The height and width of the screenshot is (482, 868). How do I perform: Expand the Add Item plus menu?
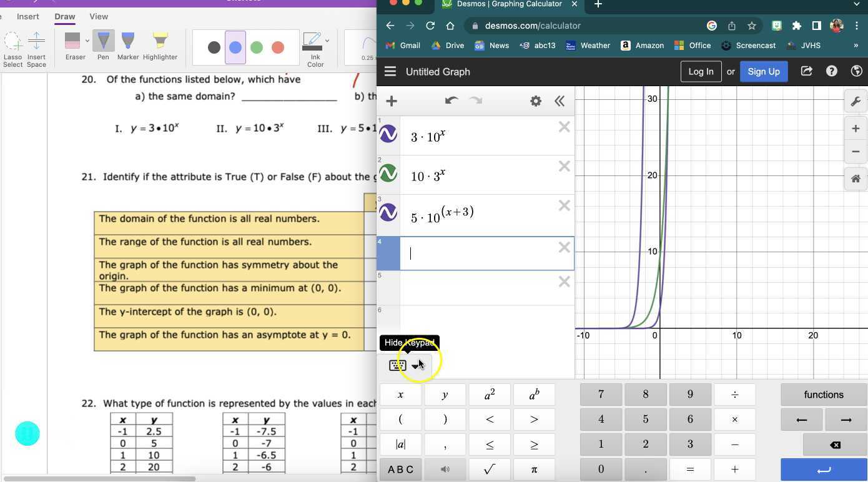click(392, 101)
